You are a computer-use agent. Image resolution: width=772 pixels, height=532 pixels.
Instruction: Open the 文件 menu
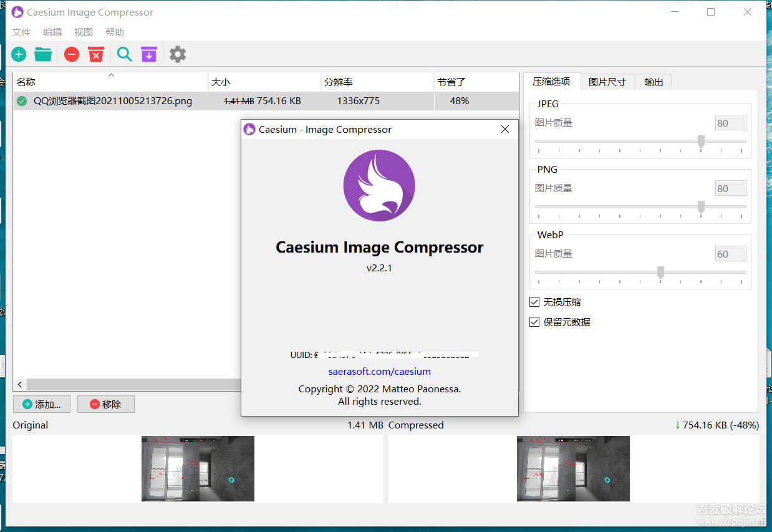coord(21,32)
